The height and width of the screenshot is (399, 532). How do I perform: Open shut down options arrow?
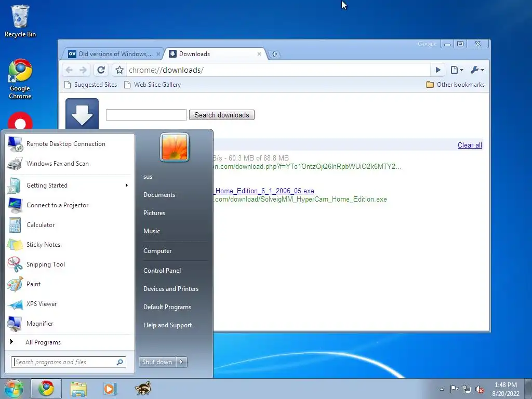point(181,362)
